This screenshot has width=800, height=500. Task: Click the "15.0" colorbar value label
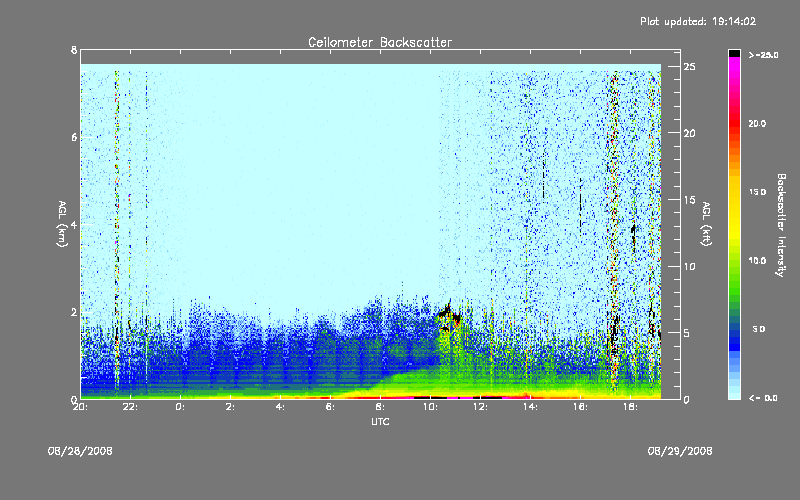click(757, 192)
